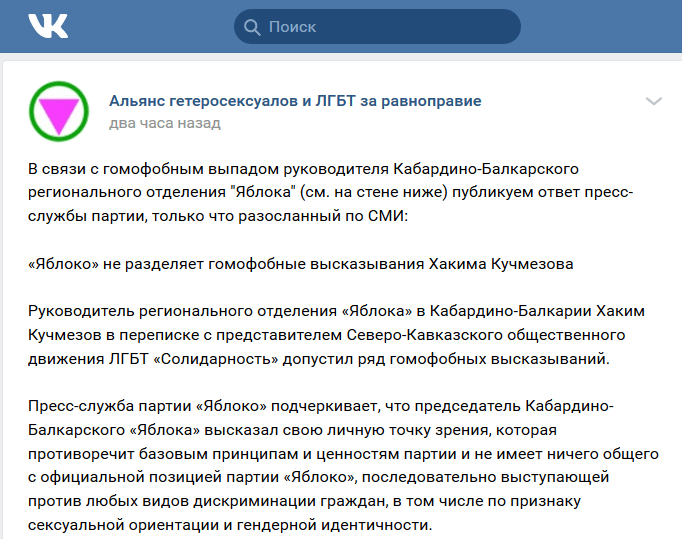Screen dimensions: 682x539
Task: Focus the Поиск search field
Action: pos(380,27)
